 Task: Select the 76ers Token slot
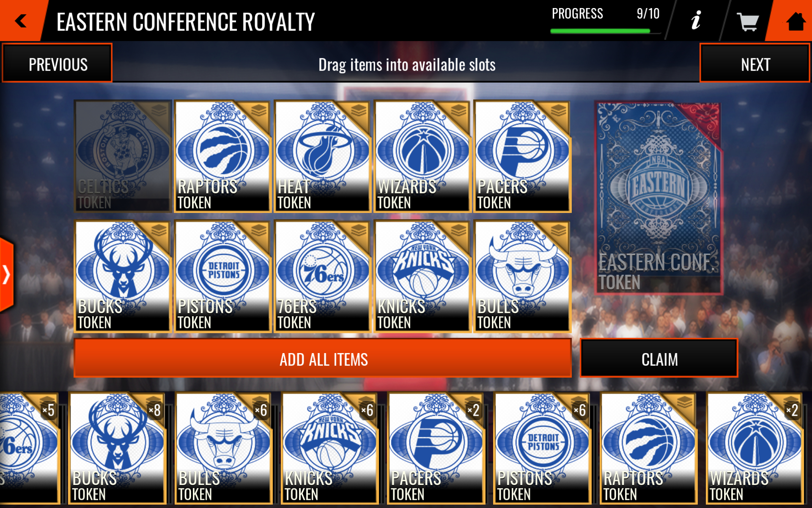click(x=322, y=276)
